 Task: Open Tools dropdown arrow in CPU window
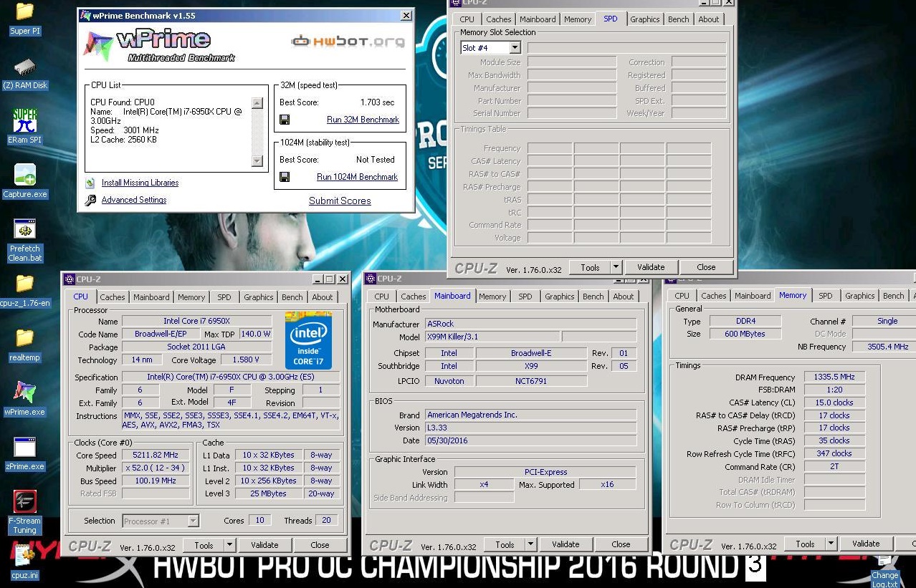(229, 545)
